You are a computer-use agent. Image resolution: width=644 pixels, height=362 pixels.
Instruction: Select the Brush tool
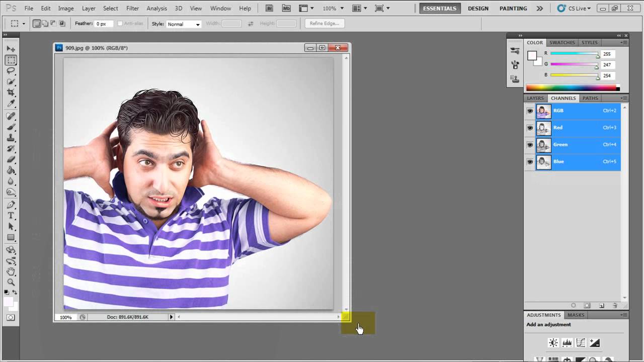point(11,127)
